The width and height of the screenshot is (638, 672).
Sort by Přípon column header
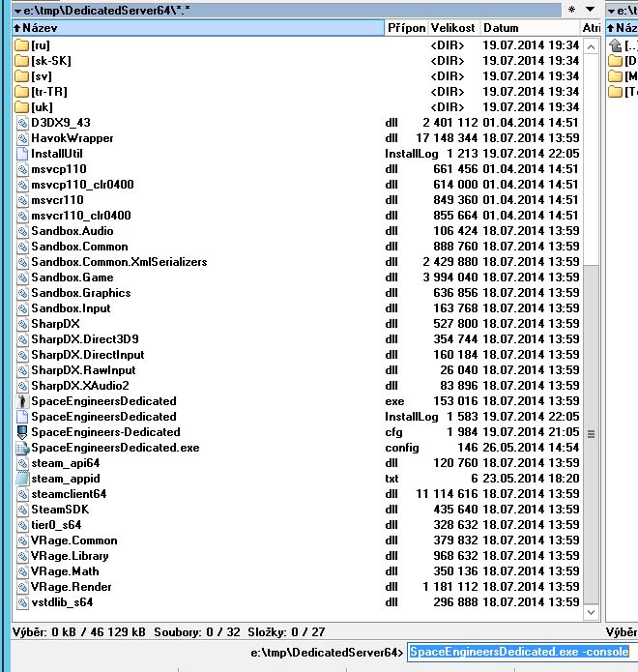click(x=407, y=28)
